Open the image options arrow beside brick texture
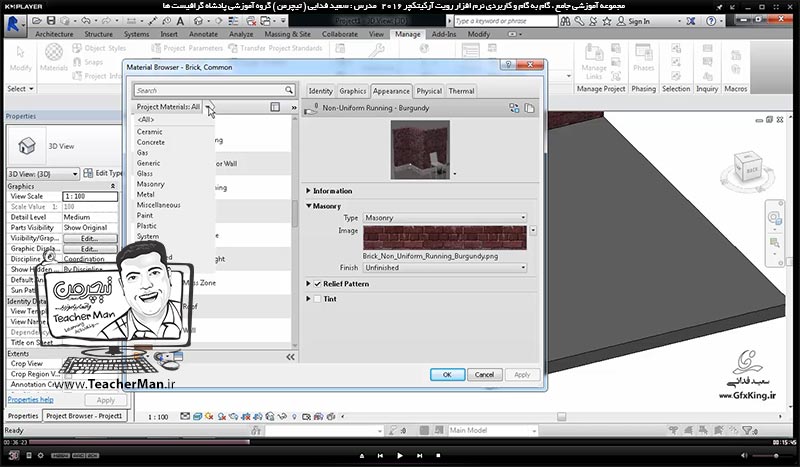The width and height of the screenshot is (800, 467). (x=533, y=230)
